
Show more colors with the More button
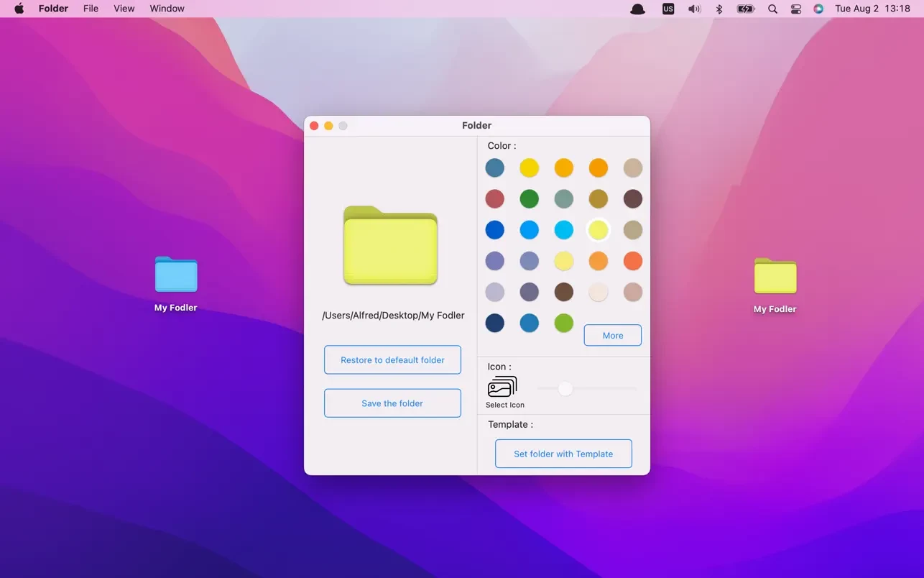[612, 335]
